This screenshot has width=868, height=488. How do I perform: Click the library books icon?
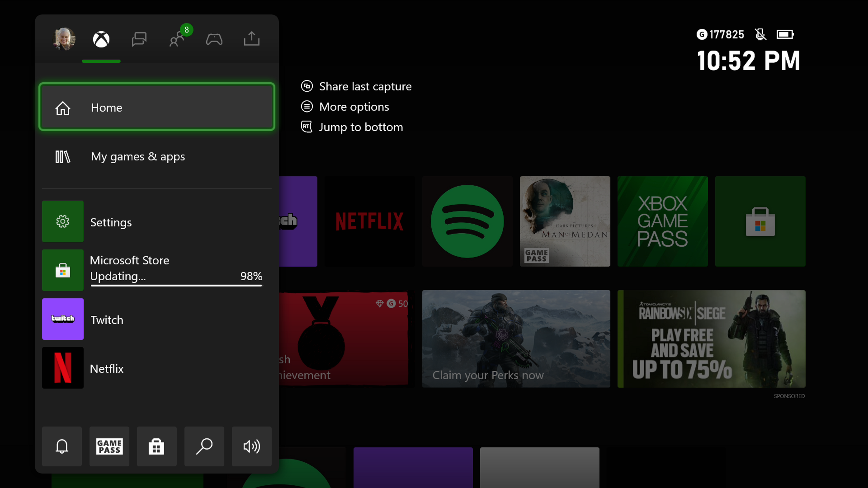point(63,157)
